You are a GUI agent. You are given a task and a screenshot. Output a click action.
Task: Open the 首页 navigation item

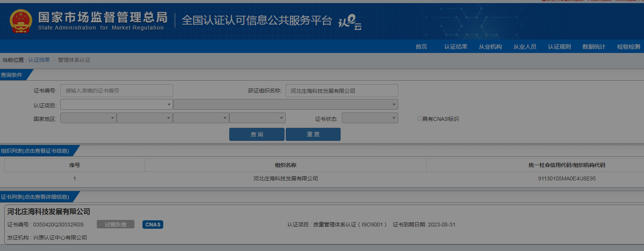pyautogui.click(x=421, y=46)
